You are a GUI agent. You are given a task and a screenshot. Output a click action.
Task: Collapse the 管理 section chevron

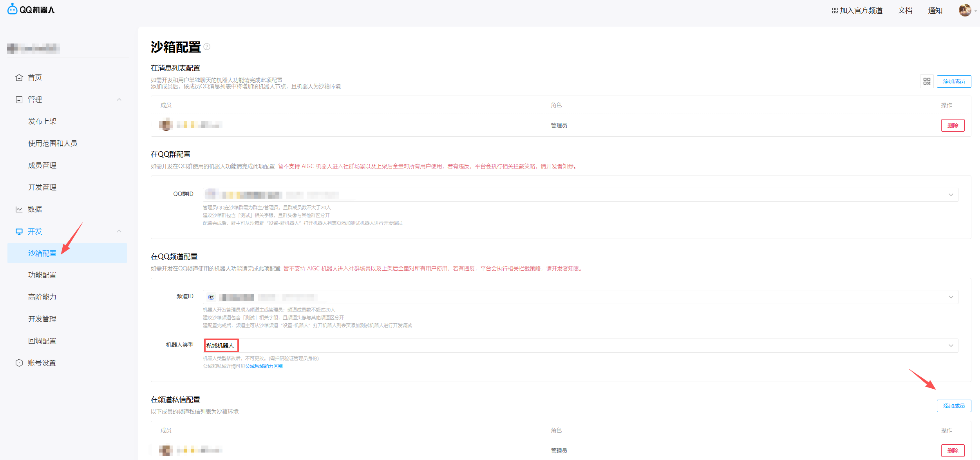point(119,100)
